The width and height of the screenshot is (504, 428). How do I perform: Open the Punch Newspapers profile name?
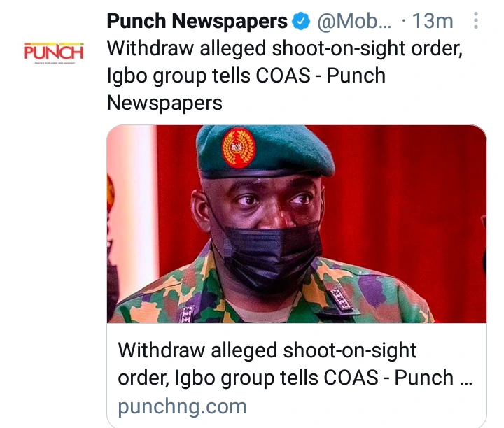tap(197, 22)
